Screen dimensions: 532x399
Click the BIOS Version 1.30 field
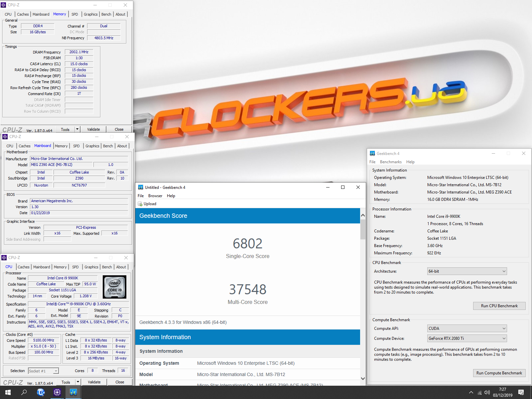coord(79,207)
